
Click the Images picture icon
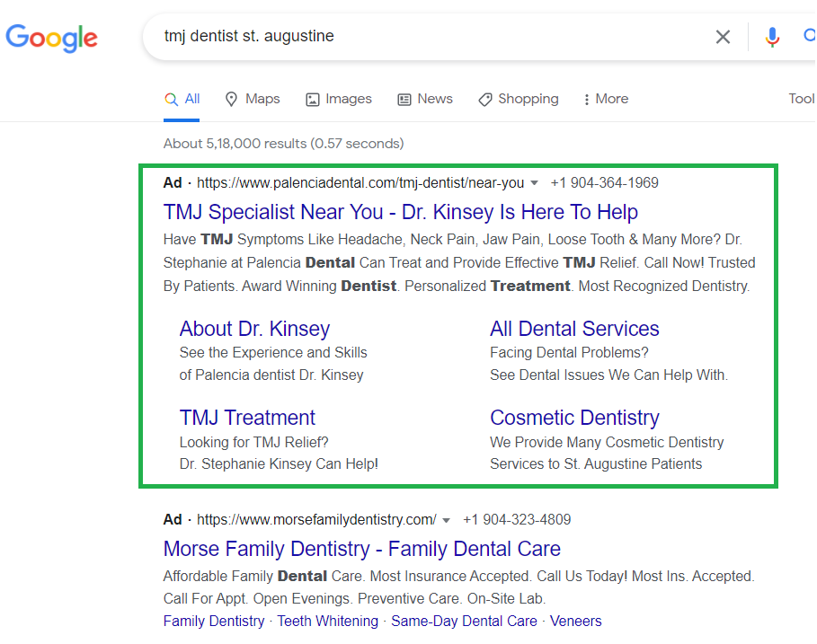tap(312, 100)
